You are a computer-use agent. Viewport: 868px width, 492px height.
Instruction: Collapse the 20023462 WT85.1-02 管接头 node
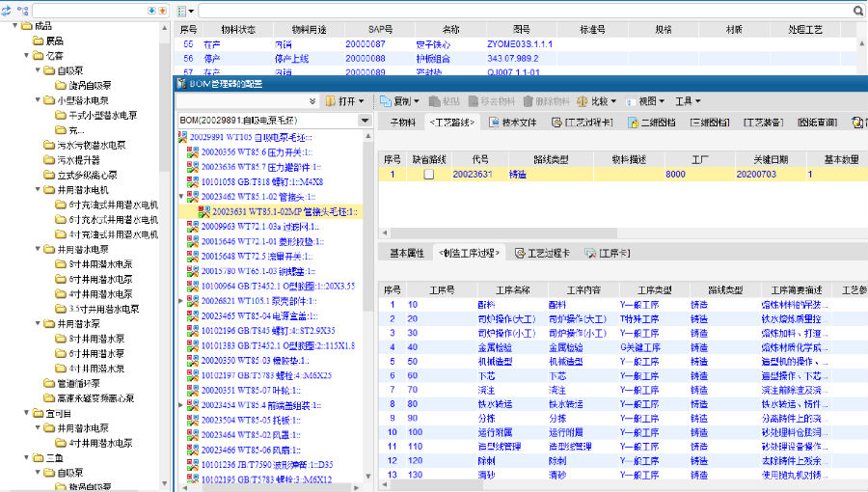point(181,197)
